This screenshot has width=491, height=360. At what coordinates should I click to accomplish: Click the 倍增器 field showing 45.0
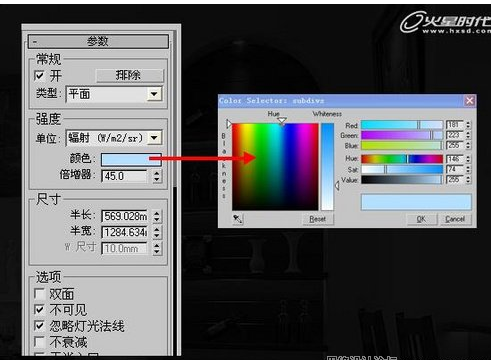[124, 176]
